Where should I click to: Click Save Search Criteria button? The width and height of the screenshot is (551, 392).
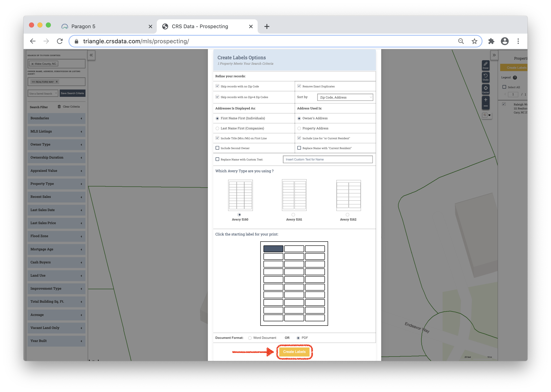(72, 93)
